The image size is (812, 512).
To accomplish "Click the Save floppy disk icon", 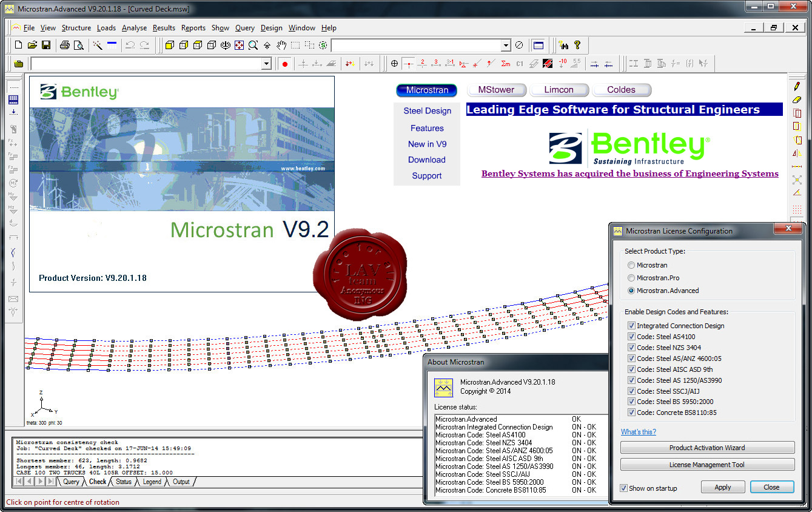I will tap(46, 45).
